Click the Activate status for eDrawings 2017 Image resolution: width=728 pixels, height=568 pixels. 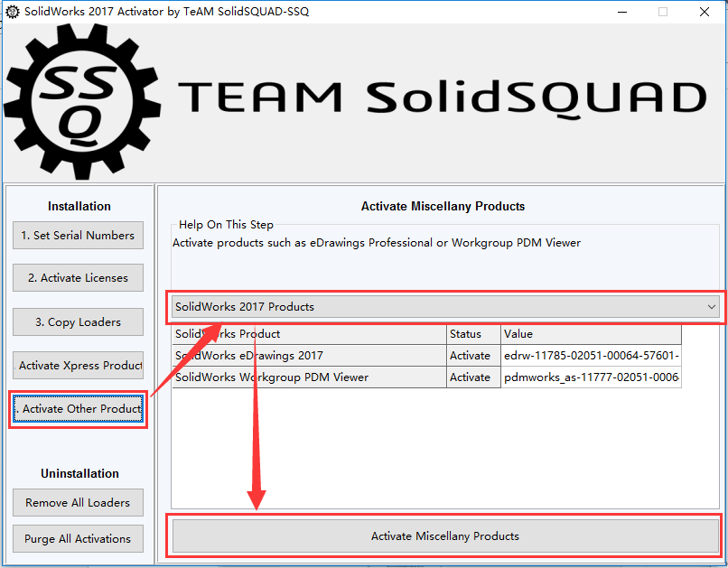(x=473, y=356)
